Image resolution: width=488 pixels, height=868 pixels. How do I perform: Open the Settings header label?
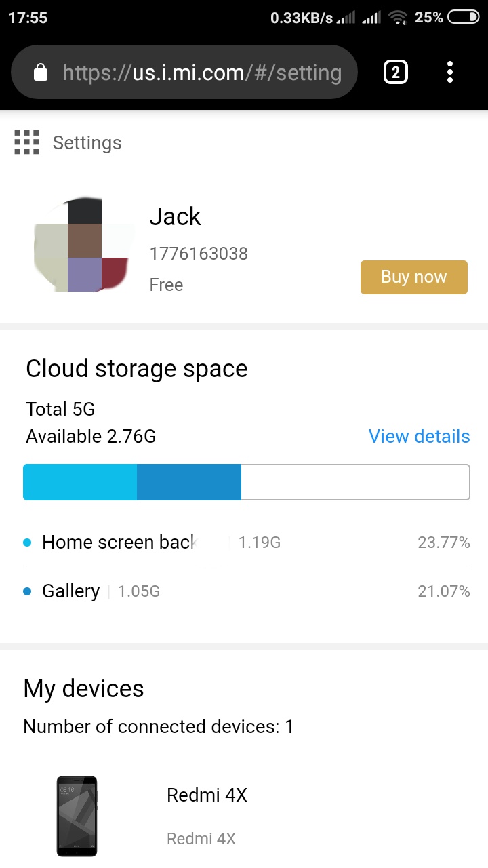click(x=87, y=143)
